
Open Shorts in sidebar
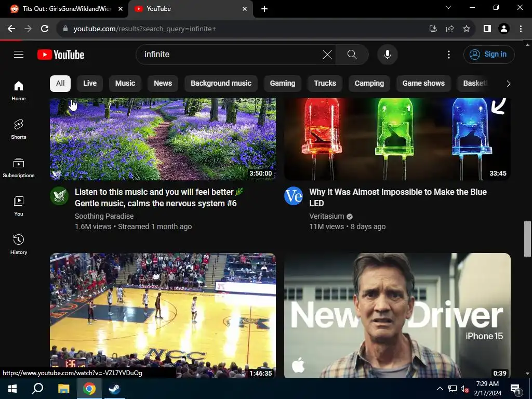coord(19,129)
